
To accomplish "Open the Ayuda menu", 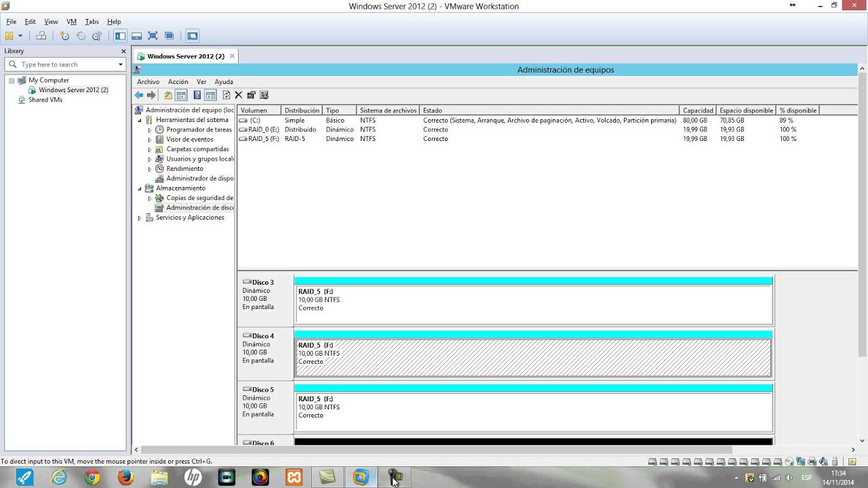I will tap(224, 81).
